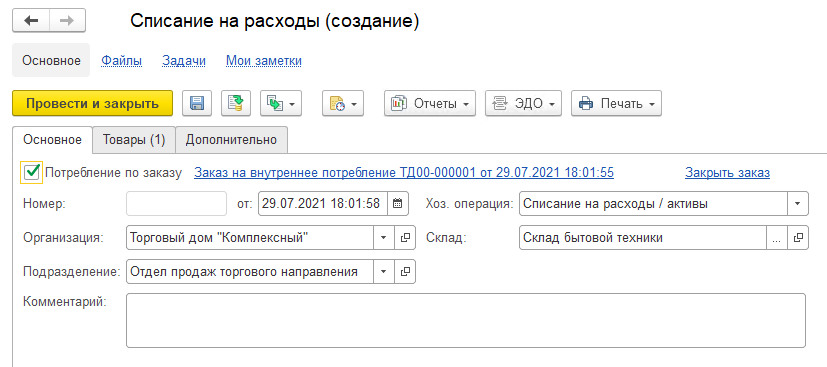Screen dimensions: 827x367
Task: Go forward with the right arrow button
Action: click(x=68, y=21)
